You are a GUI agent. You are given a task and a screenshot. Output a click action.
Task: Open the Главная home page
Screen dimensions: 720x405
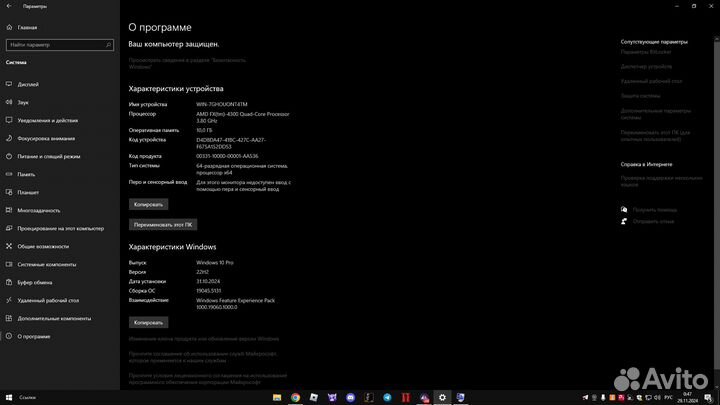(27, 28)
